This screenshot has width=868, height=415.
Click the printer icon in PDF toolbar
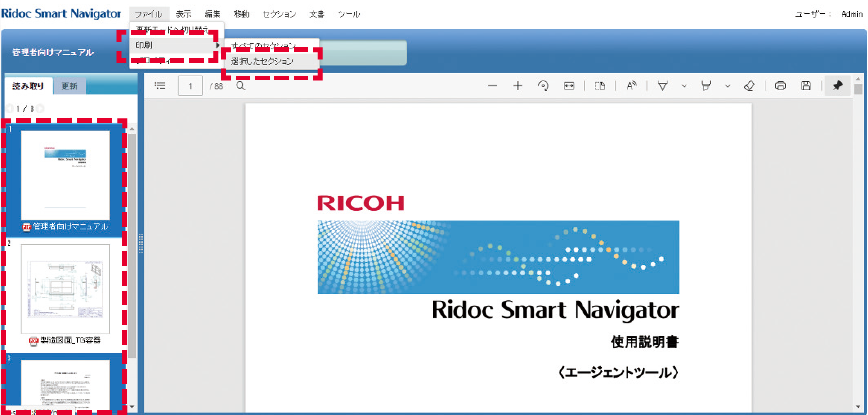point(781,86)
